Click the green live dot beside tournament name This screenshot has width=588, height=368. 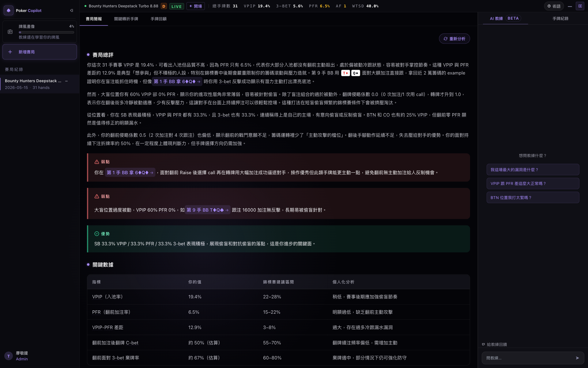[x=85, y=6]
